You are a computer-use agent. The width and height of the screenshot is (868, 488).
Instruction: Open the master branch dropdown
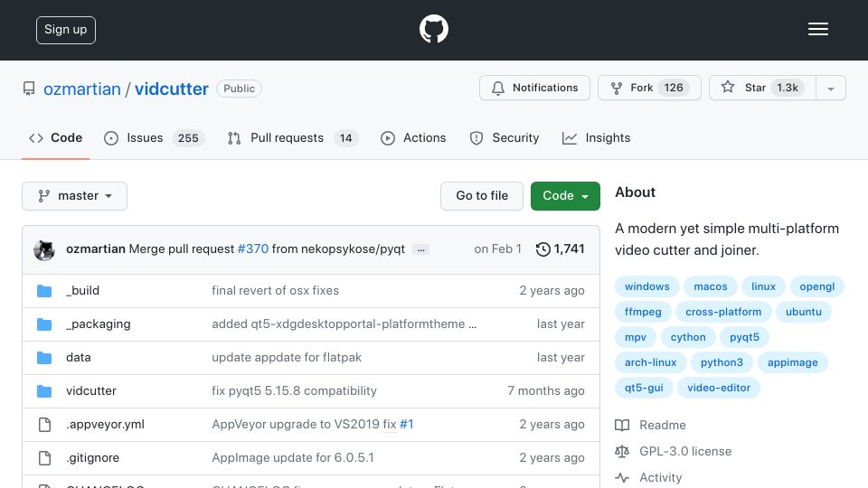tap(75, 196)
